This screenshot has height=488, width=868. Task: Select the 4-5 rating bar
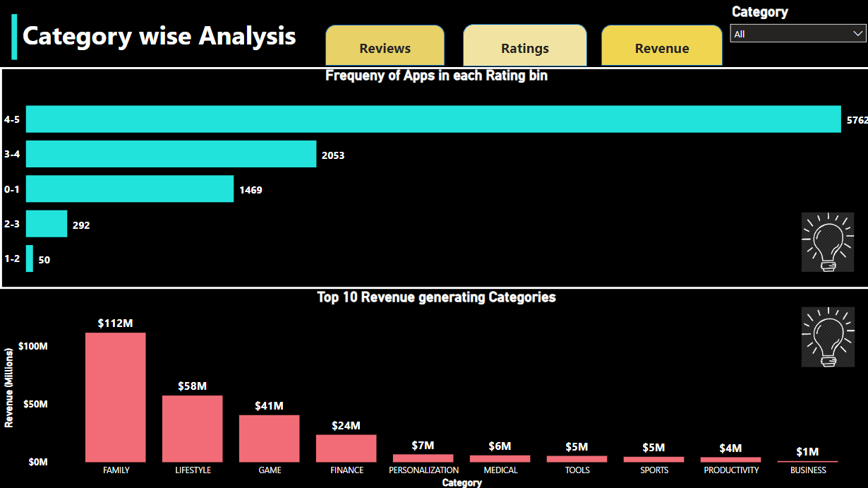[x=423, y=119]
